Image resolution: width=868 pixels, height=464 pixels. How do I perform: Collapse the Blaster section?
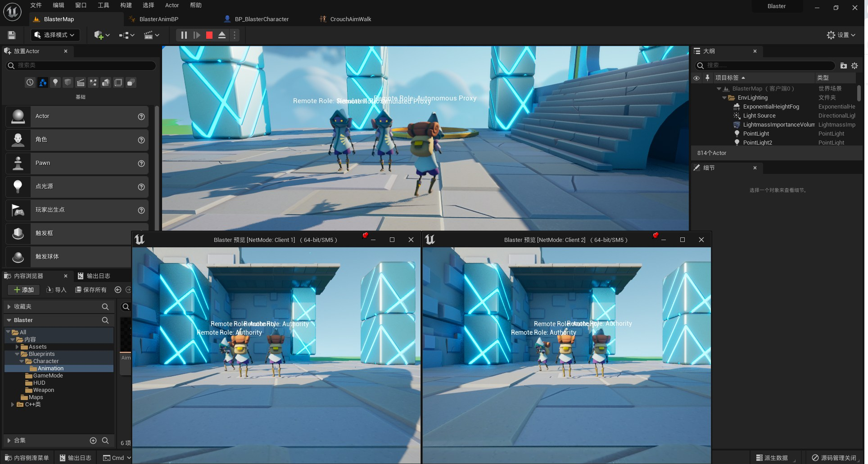pyautogui.click(x=9, y=320)
